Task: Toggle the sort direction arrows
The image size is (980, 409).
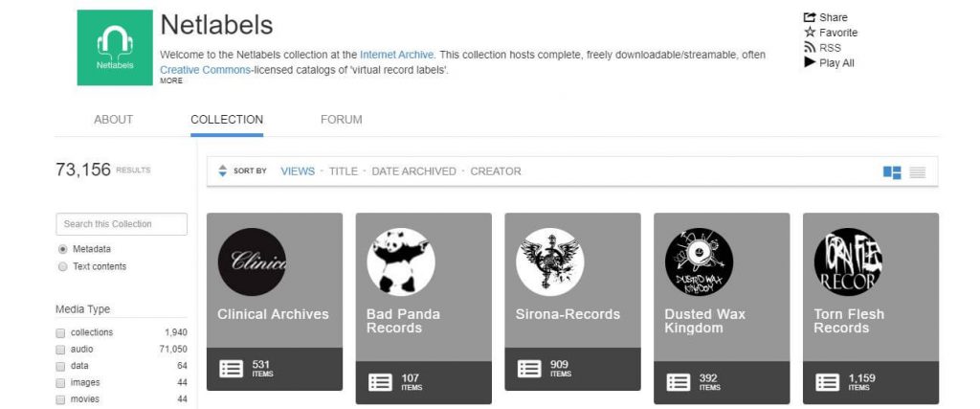Action: [x=222, y=170]
